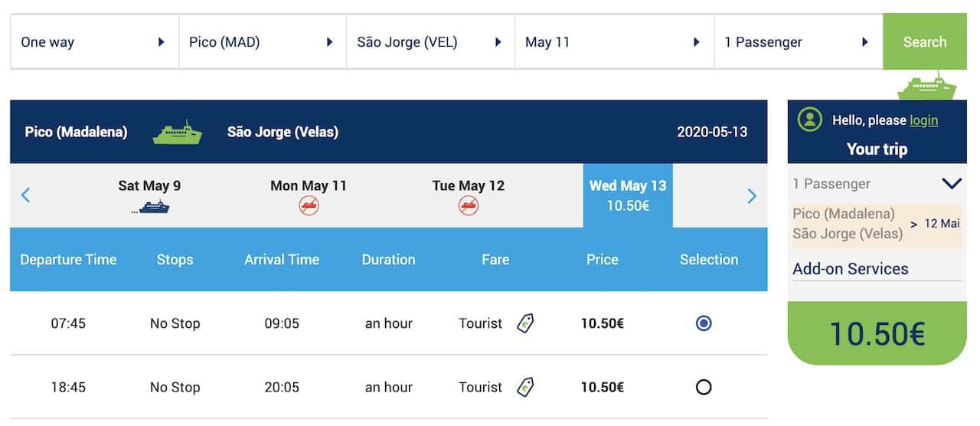
Task: Select the 07:45 departure radio button
Action: (704, 323)
